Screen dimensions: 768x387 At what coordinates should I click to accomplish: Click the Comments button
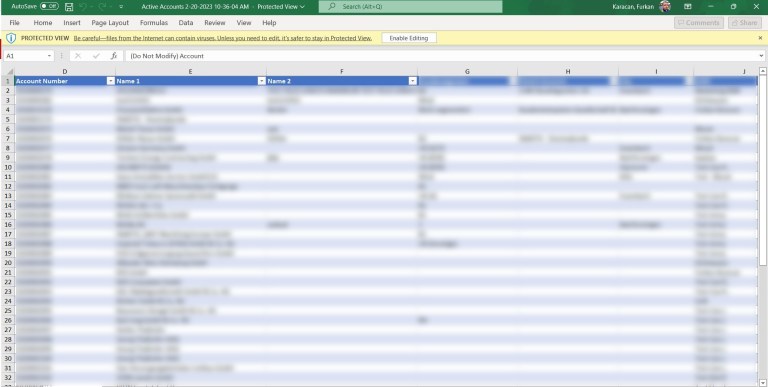click(x=699, y=23)
